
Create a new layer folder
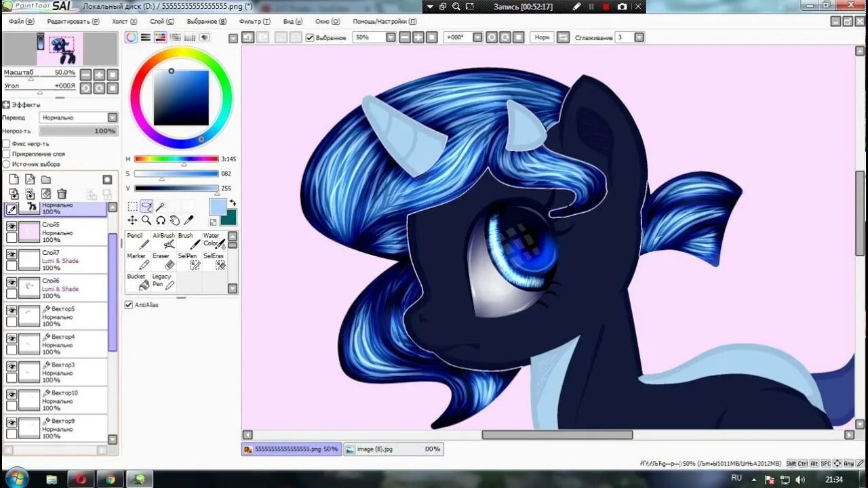46,180
